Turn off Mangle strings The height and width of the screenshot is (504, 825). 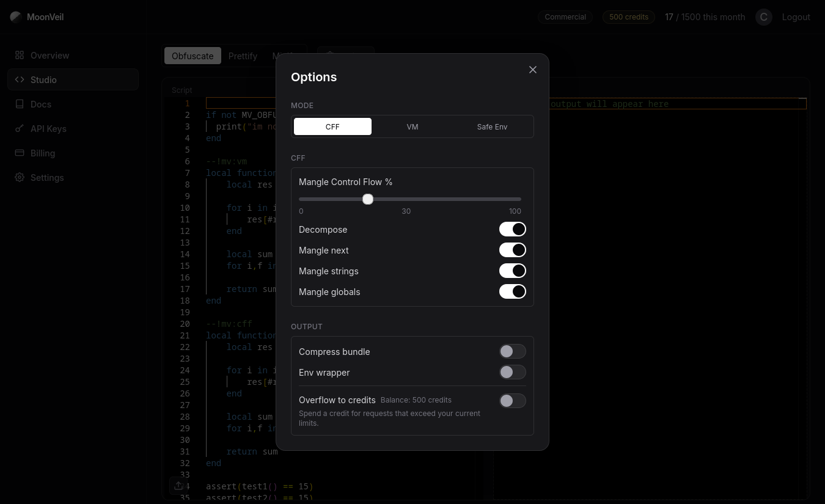[x=513, y=271]
